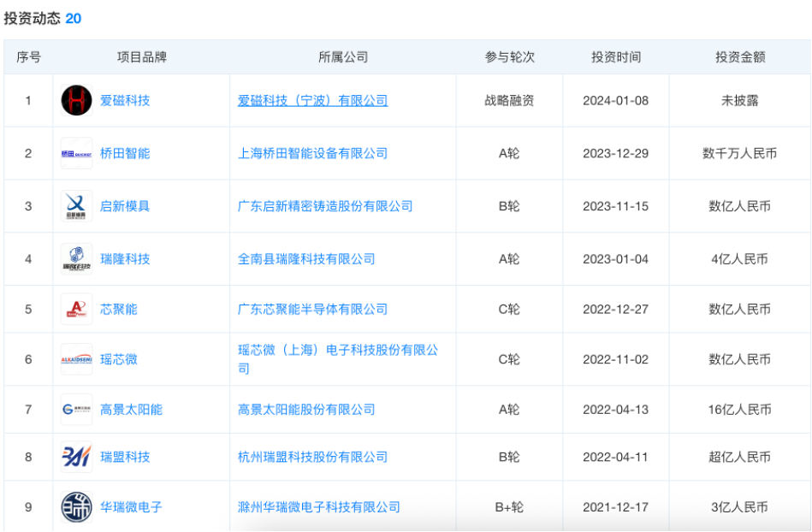Open company 广东启新精密铸造股份有限公司
The image size is (812, 532).
click(x=325, y=206)
